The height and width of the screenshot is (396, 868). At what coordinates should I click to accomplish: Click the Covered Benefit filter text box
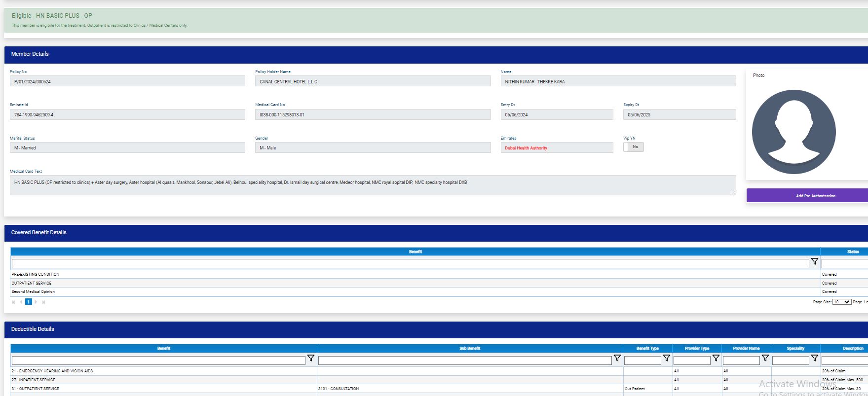[x=410, y=264]
